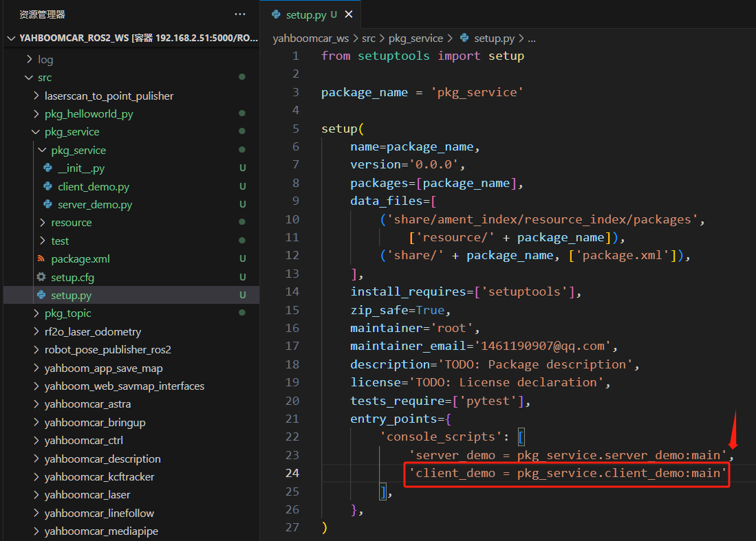Place cursor on maintainer_email line
Viewport: 756px width, 541px height.
point(484,346)
